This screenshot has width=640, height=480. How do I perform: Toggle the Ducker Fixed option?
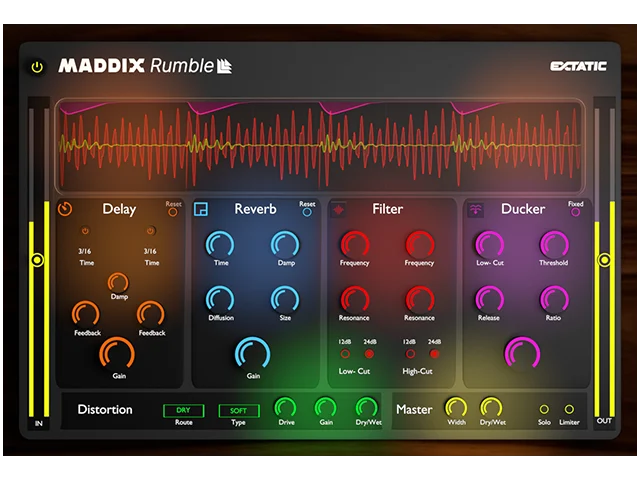[576, 212]
